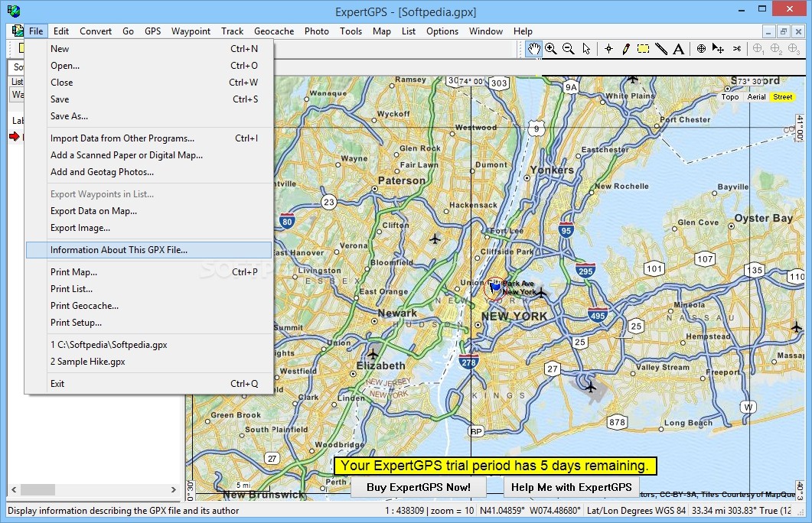Open the Window menu
This screenshot has height=523, width=812.
[x=486, y=31]
